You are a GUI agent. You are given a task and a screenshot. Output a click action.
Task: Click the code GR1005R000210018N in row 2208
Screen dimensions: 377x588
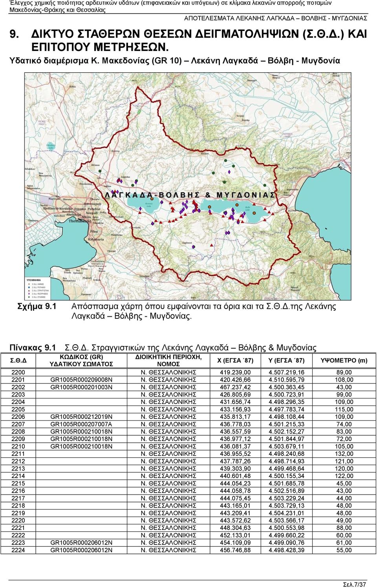[81, 432]
